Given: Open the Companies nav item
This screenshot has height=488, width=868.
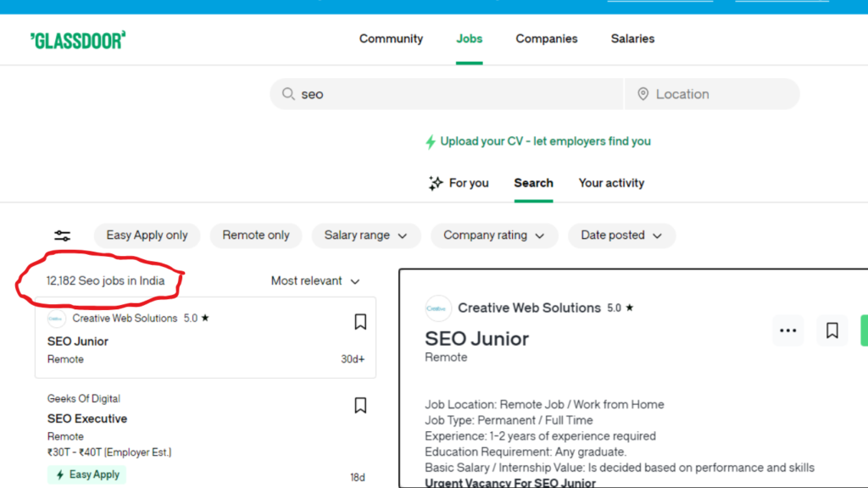Looking at the screenshot, I should [547, 39].
